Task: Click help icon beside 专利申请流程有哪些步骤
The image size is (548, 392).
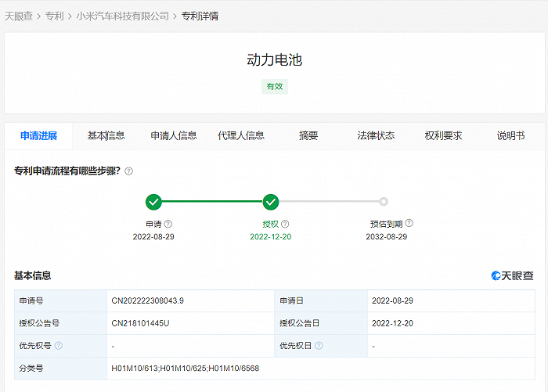Action: 128,171
